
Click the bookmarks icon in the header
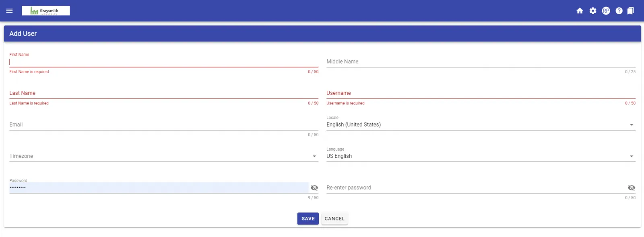coord(630,11)
